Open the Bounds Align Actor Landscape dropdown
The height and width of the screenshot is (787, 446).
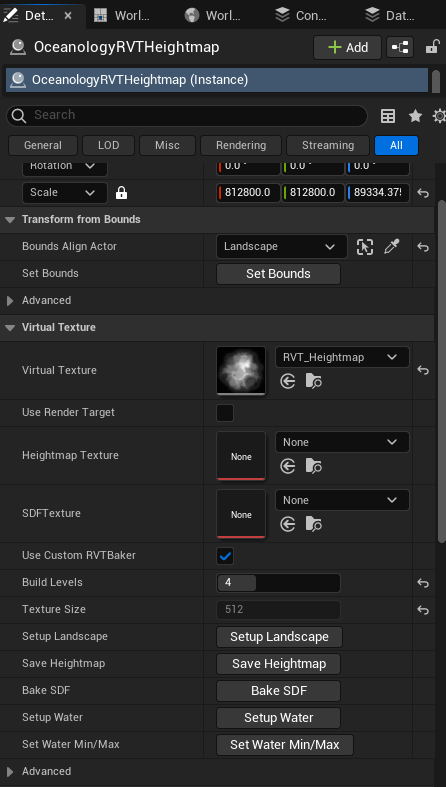tap(281, 246)
